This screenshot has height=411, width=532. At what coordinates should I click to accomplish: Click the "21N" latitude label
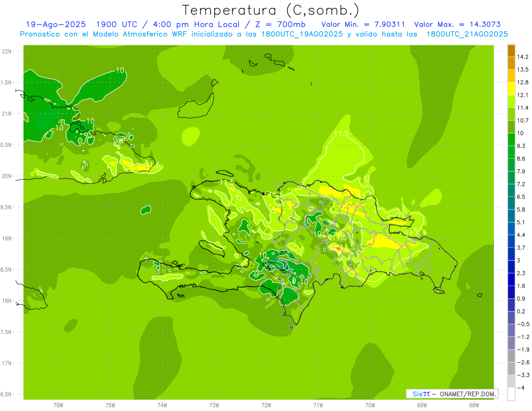point(7,114)
